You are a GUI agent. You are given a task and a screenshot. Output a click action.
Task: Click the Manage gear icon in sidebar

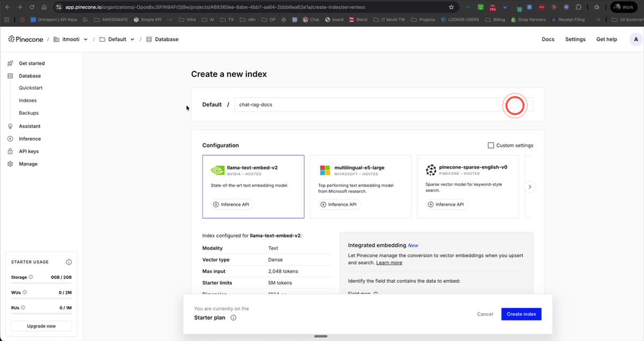pyautogui.click(x=10, y=164)
